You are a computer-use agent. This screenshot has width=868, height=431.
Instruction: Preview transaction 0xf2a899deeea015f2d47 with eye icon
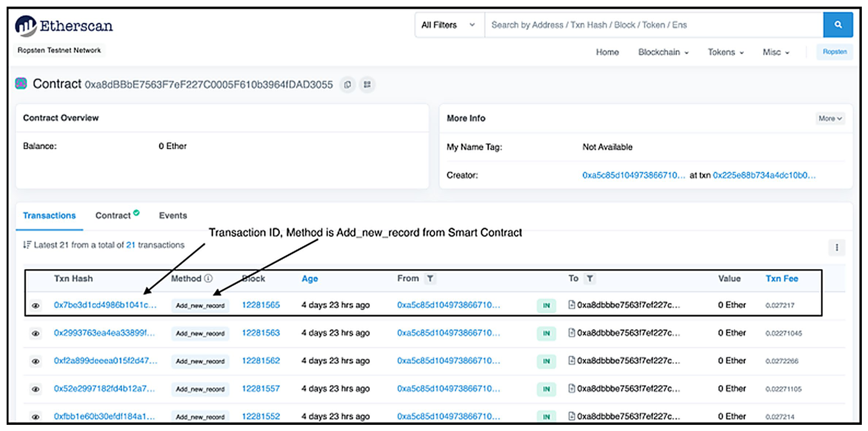click(x=36, y=361)
